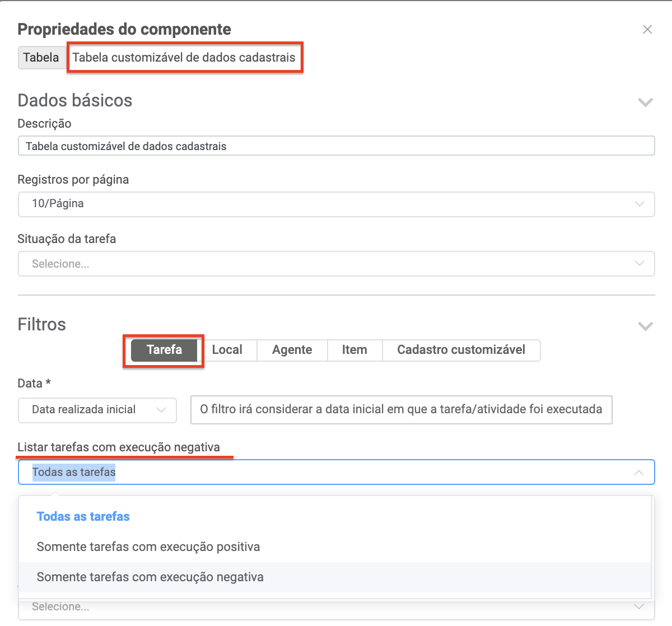Screen dimensions: 672x626
Task: Select the Todas as tarefas option
Action: (x=83, y=517)
